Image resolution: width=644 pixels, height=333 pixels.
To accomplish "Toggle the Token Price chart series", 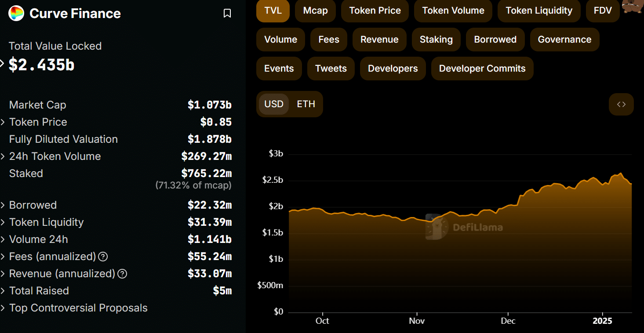I will (x=375, y=11).
